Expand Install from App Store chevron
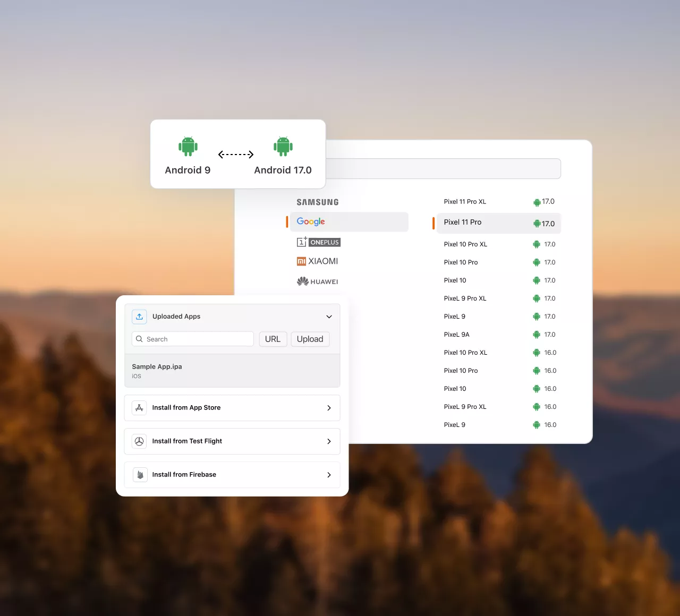This screenshot has width=680, height=616. (329, 408)
